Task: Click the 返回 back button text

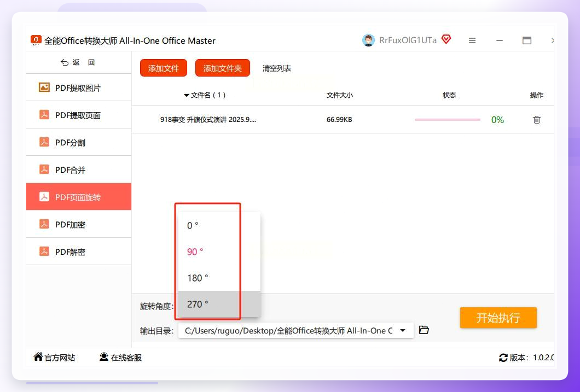Action: point(84,62)
